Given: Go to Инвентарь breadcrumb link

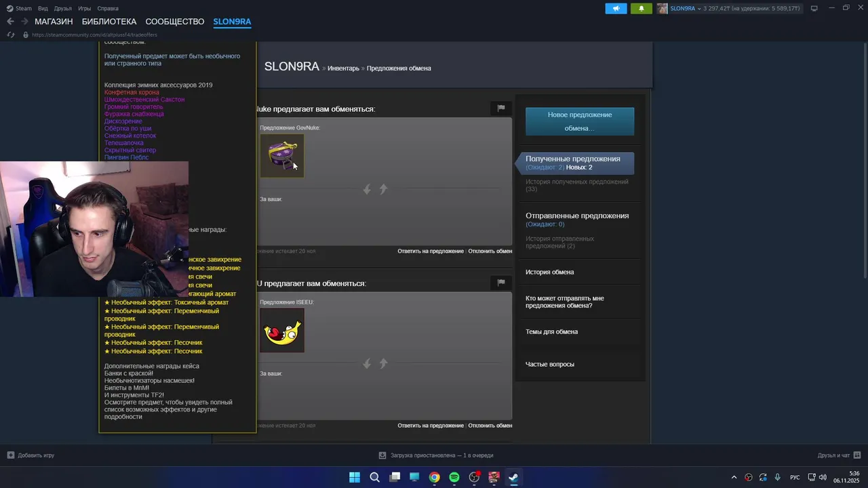Looking at the screenshot, I should [343, 68].
